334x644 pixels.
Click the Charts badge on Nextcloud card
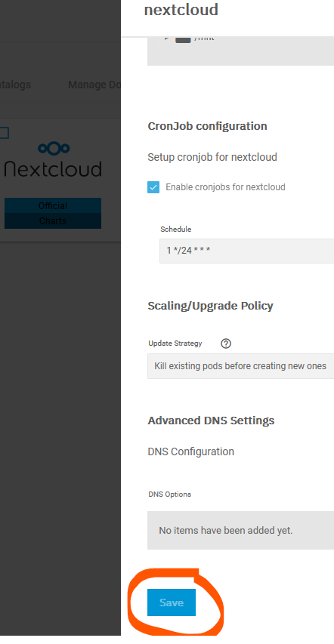click(x=53, y=221)
